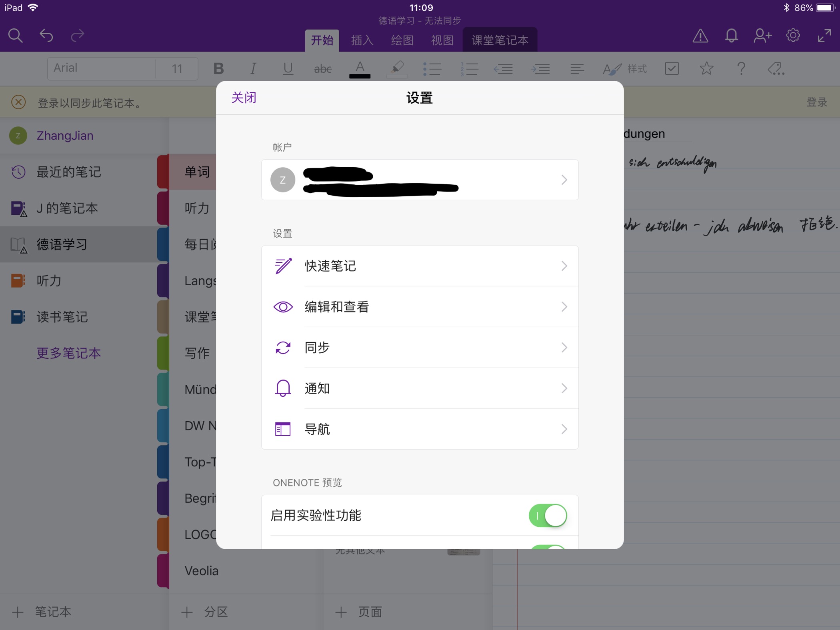Open 更多笔记本 link
The height and width of the screenshot is (630, 840).
(68, 353)
